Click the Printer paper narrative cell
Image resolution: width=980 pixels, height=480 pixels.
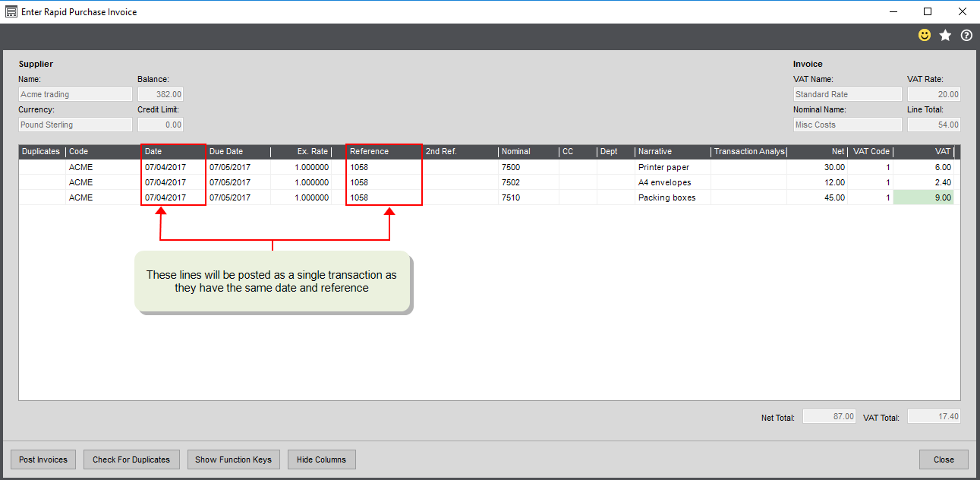coord(672,167)
